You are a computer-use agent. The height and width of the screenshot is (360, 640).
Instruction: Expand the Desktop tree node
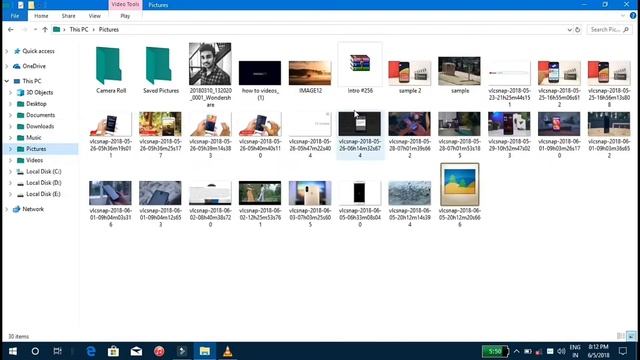[11, 104]
